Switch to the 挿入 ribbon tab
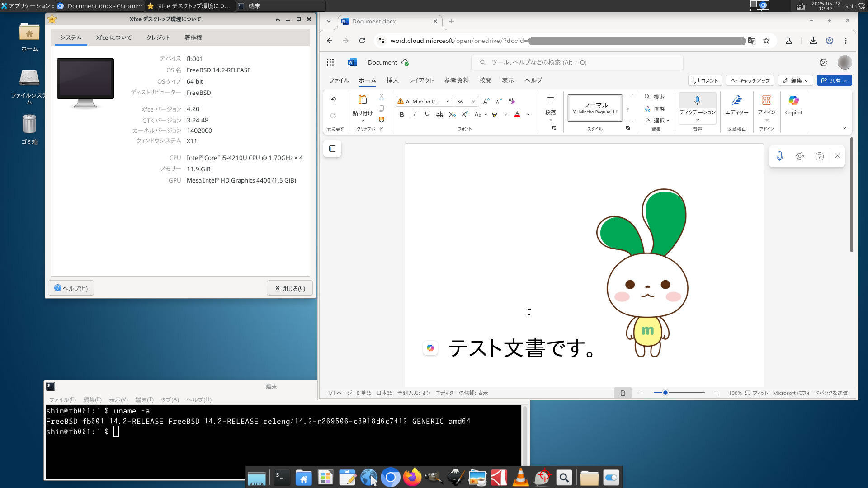This screenshot has width=868, height=488. 392,80
